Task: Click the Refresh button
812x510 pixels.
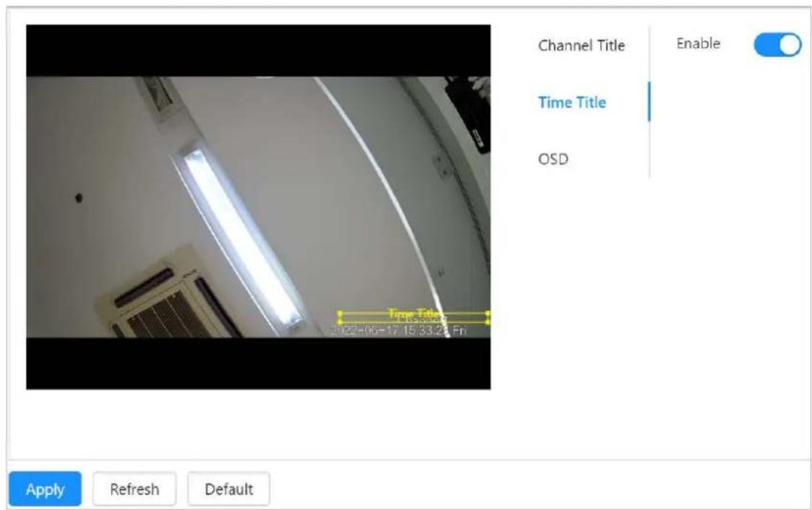Action: (x=134, y=489)
